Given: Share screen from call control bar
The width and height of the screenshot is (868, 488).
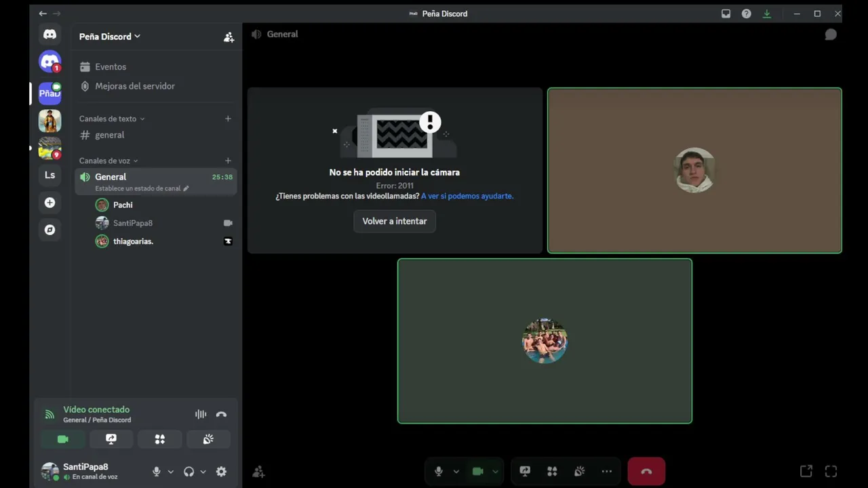Looking at the screenshot, I should [x=525, y=472].
